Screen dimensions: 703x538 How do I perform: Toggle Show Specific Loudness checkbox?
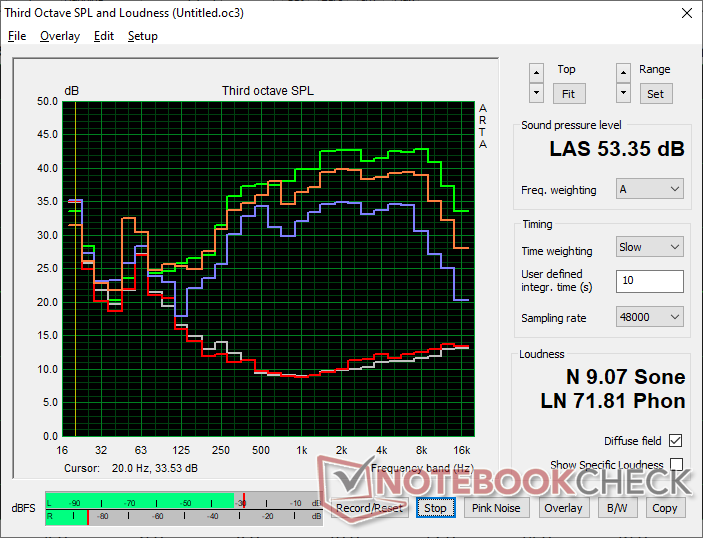click(676, 465)
